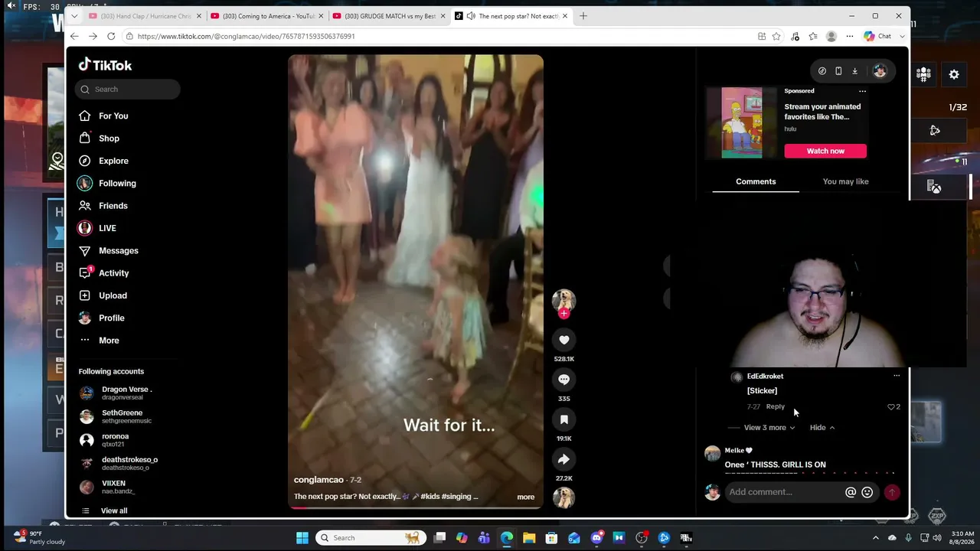
Task: Reply to EdEdkroket's comment
Action: (x=775, y=407)
